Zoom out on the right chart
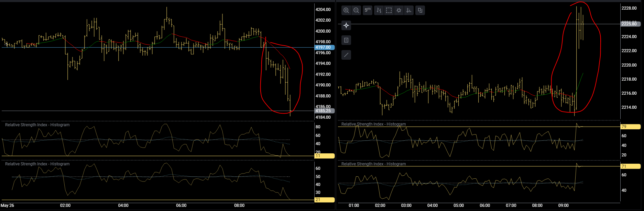Viewport: 644px width, 211px height. 356,10
